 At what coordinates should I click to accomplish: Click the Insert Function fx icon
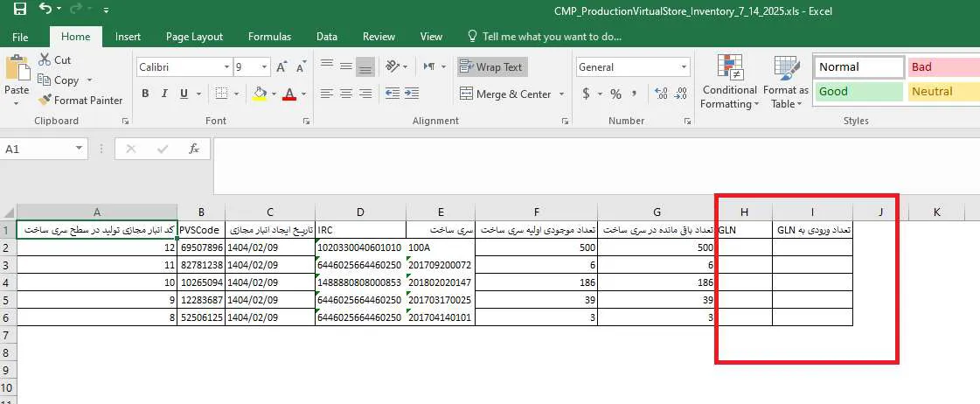pyautogui.click(x=194, y=150)
